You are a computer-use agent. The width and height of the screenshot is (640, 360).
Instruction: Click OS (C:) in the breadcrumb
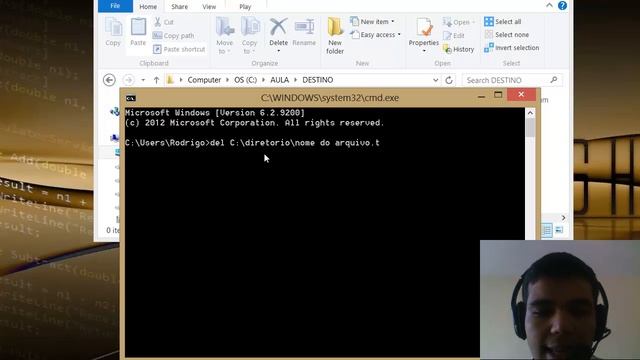[245, 80]
